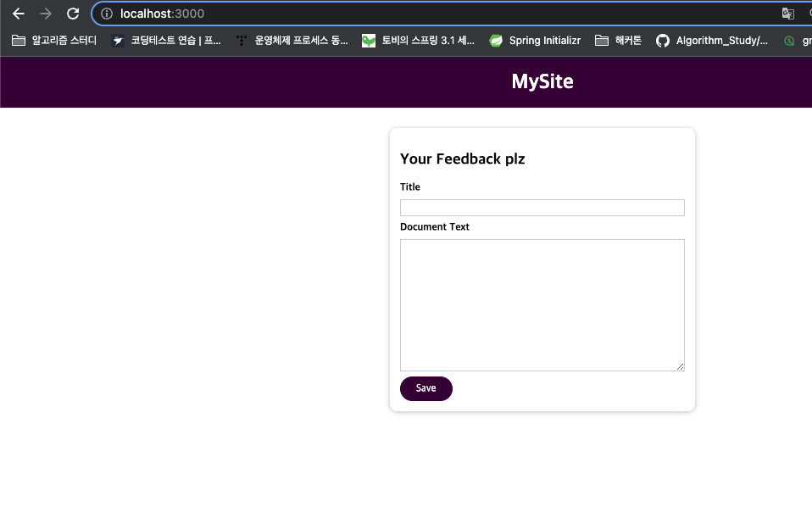Click the translate page icon in the address bar
The height and width of the screenshot is (513, 812).
coord(787,14)
